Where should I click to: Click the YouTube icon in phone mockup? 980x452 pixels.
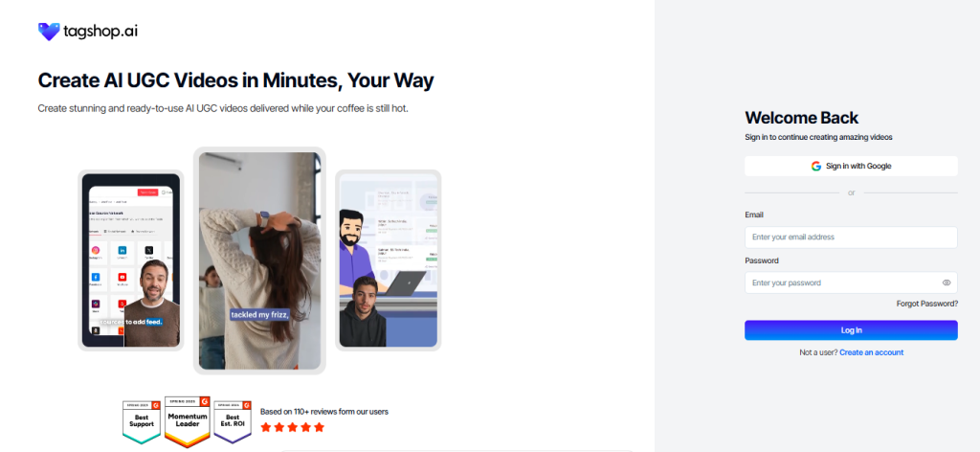(x=122, y=277)
